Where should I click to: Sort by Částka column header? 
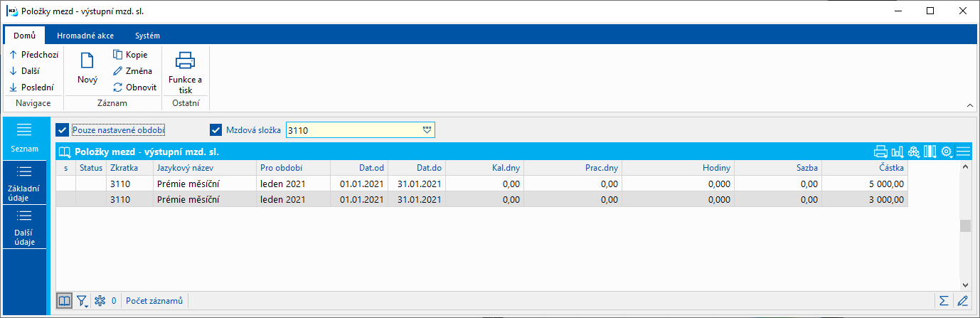[x=865, y=168]
